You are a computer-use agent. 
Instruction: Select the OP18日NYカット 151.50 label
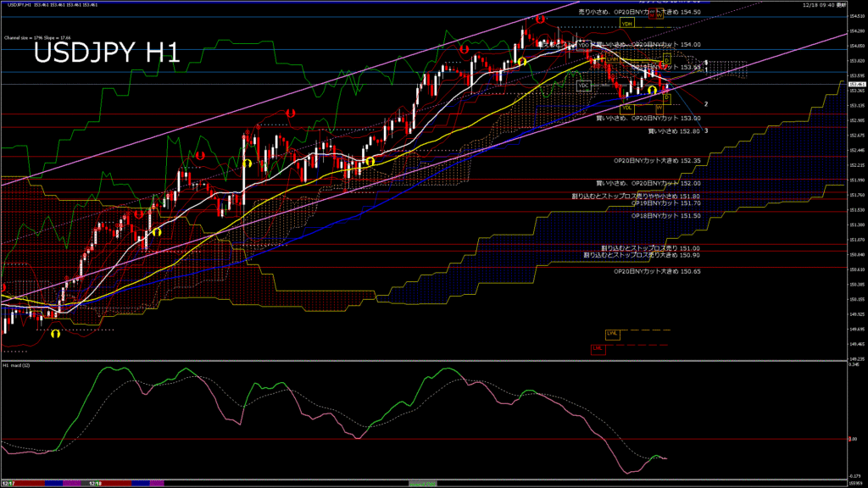(x=665, y=216)
